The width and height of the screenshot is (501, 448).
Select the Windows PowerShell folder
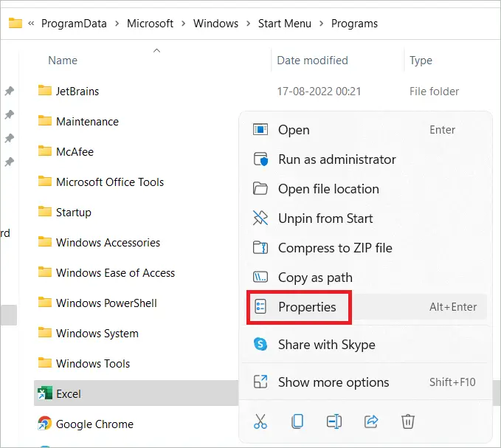(x=106, y=303)
